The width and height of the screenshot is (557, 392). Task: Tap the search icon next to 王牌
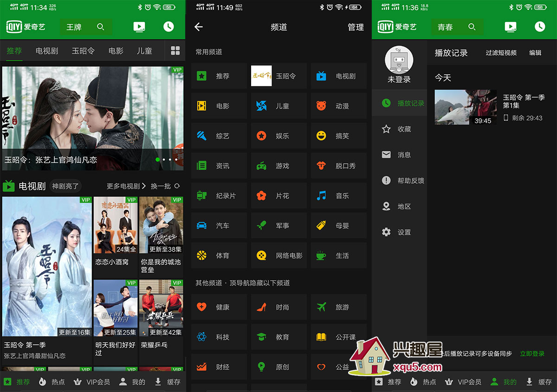tap(101, 27)
